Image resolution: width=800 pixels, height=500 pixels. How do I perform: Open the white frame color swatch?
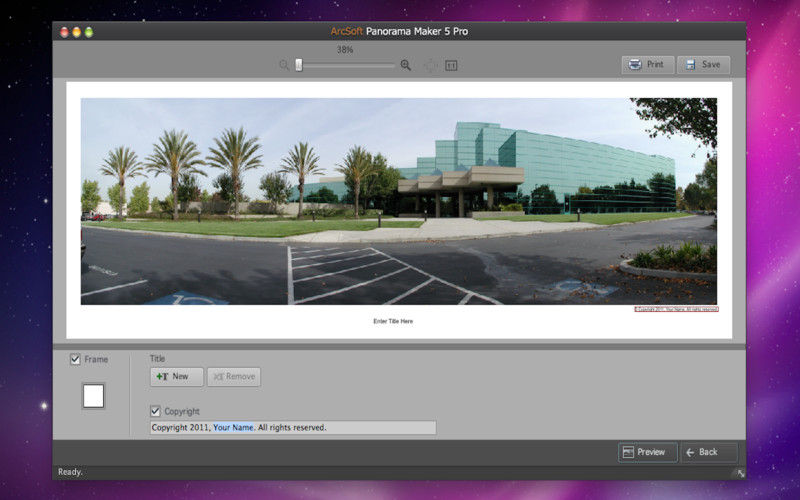click(93, 396)
